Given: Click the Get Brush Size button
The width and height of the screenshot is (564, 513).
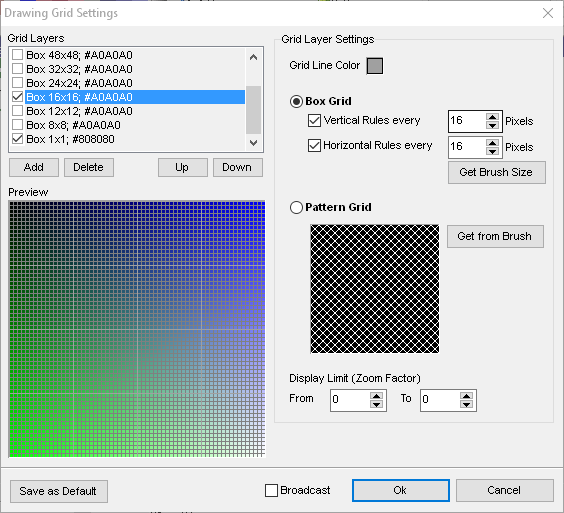Looking at the screenshot, I should click(497, 172).
